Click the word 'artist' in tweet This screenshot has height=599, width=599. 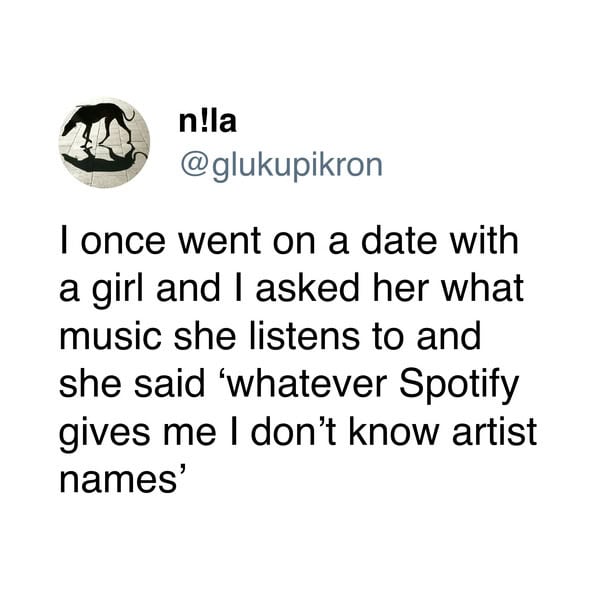click(494, 432)
